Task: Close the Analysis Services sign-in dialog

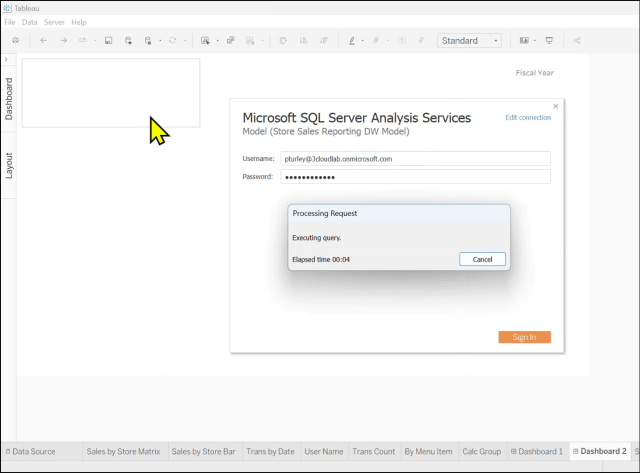Action: (556, 107)
